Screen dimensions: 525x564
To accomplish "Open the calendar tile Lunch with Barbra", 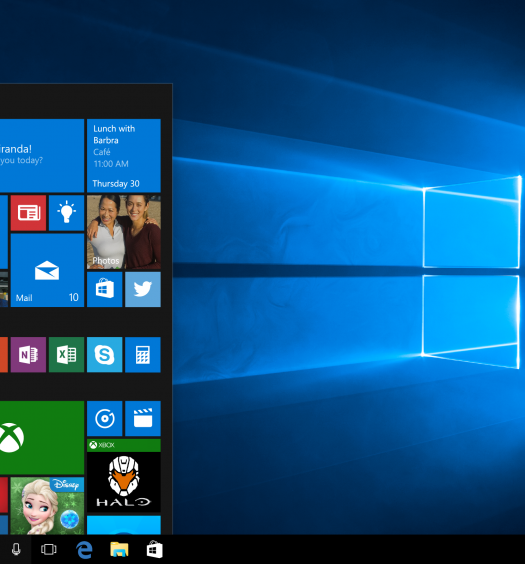I will [124, 156].
